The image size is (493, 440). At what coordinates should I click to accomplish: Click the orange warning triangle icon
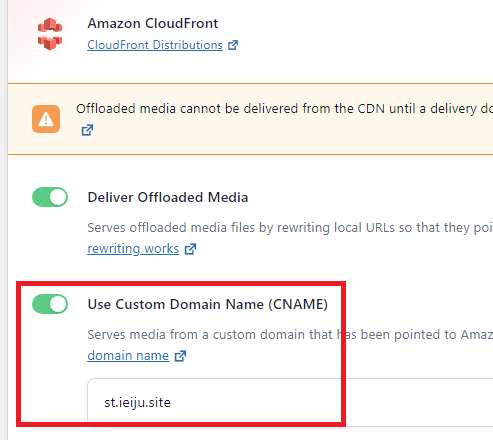click(x=46, y=119)
